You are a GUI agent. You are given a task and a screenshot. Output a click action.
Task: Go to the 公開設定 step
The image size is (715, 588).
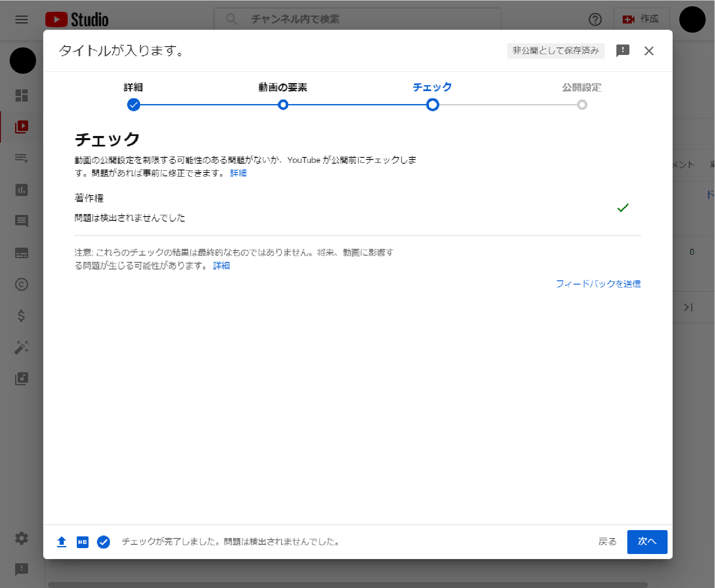click(x=582, y=105)
